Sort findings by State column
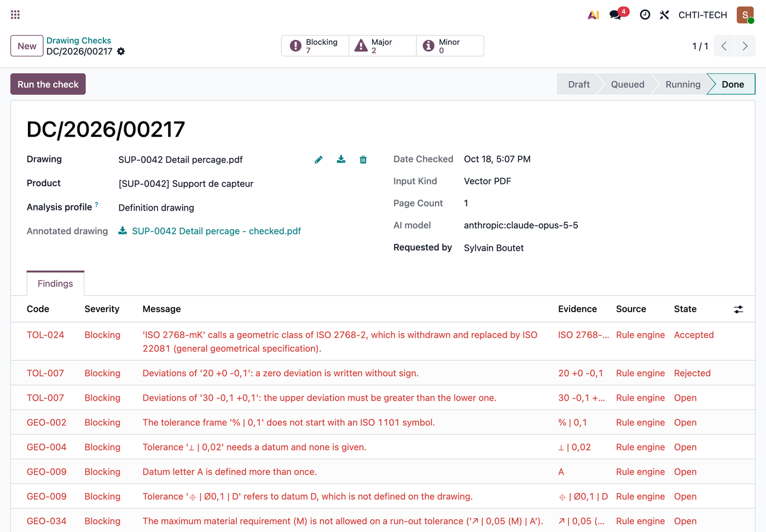The height and width of the screenshot is (532, 766). point(685,309)
